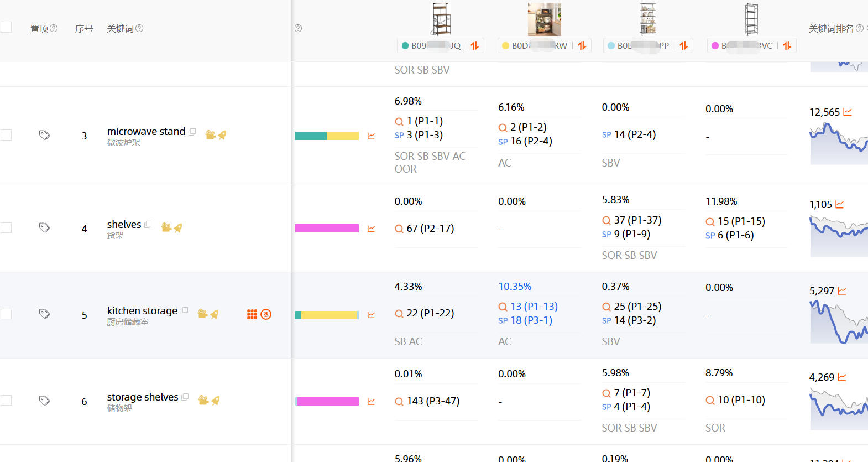Screen dimensions: 868x462
Task: Click the 序号 column header
Action: click(x=84, y=29)
